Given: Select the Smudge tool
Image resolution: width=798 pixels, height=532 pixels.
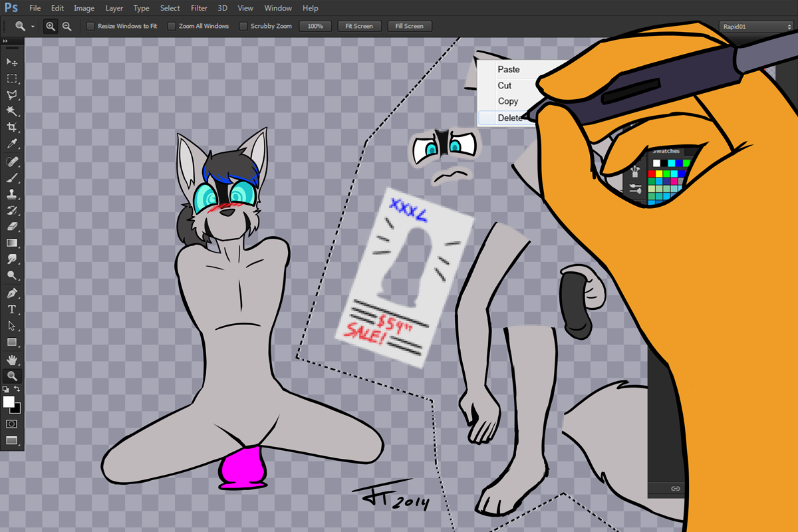Looking at the screenshot, I should [x=12, y=259].
